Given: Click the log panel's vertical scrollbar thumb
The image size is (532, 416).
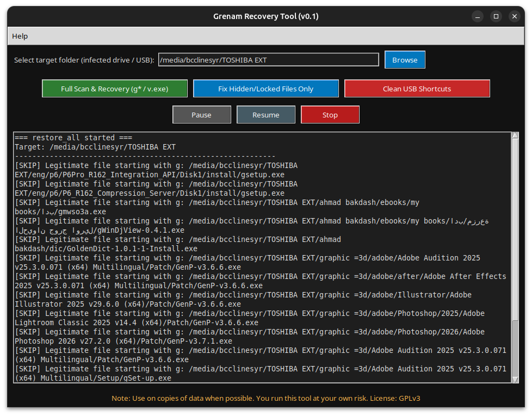Looking at the screenshot, I should click(515, 228).
